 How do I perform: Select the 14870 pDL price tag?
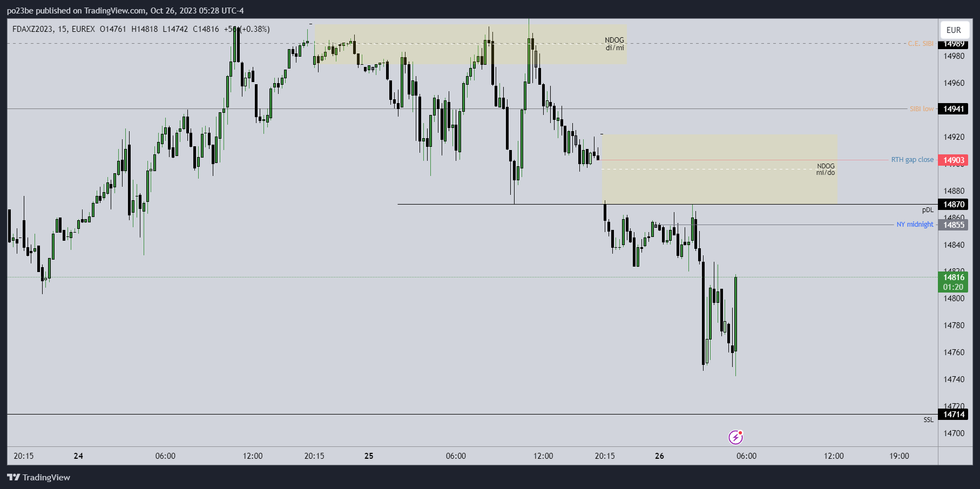pyautogui.click(x=953, y=205)
